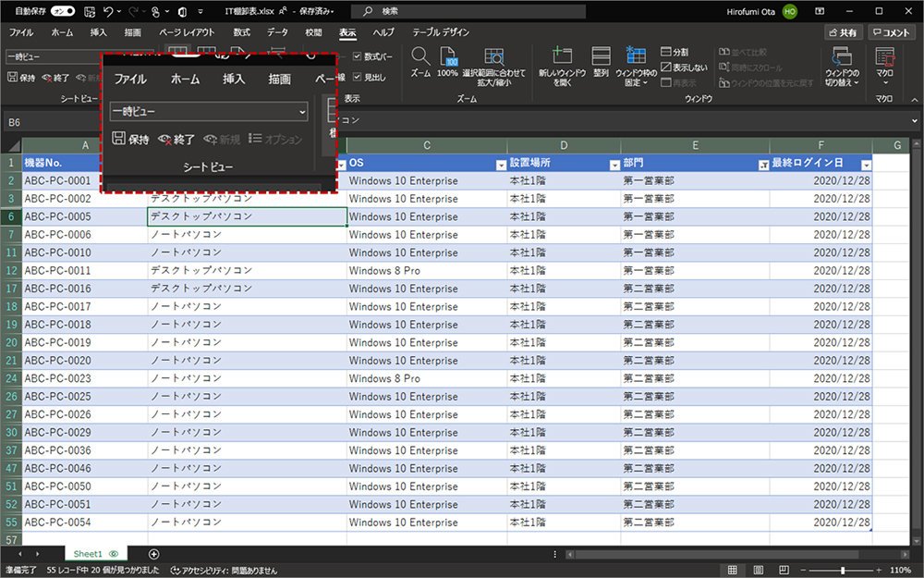
Task: Switch to Page Break Preview in the status bar
Action: [x=784, y=570]
